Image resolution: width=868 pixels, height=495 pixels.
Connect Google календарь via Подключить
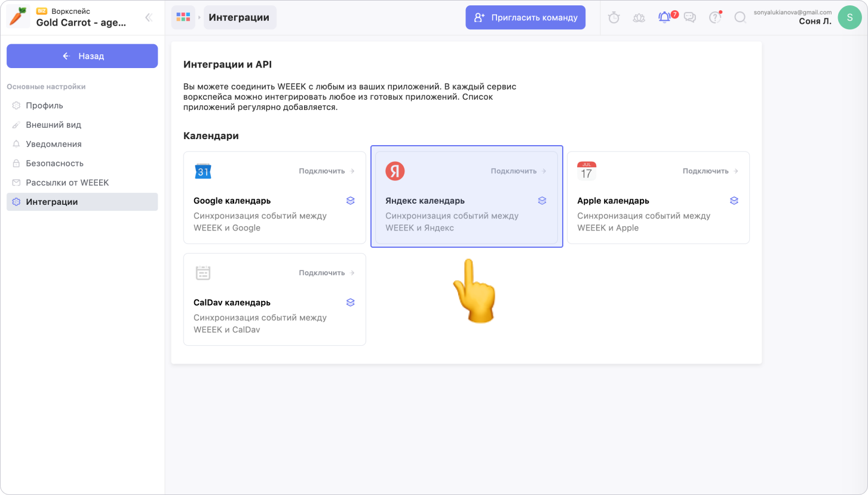(x=327, y=171)
